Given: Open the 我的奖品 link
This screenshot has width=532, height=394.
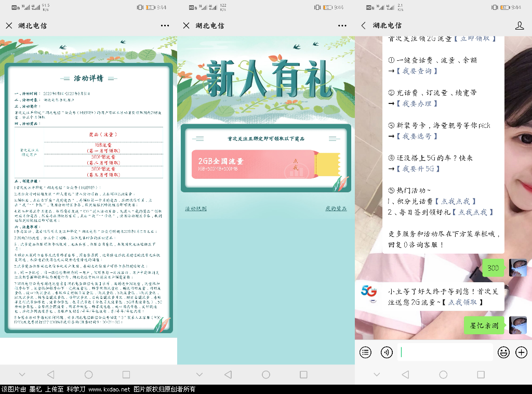Looking at the screenshot, I should click(x=336, y=208).
